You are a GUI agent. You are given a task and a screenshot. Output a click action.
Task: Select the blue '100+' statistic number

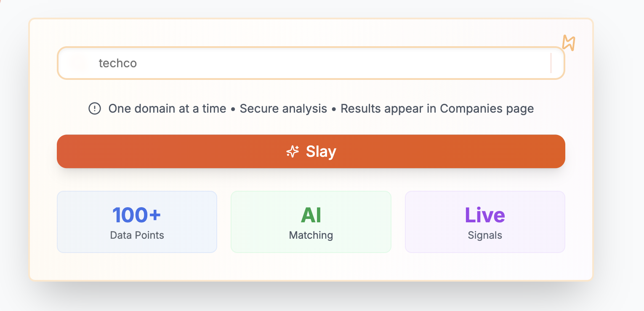pos(137,215)
